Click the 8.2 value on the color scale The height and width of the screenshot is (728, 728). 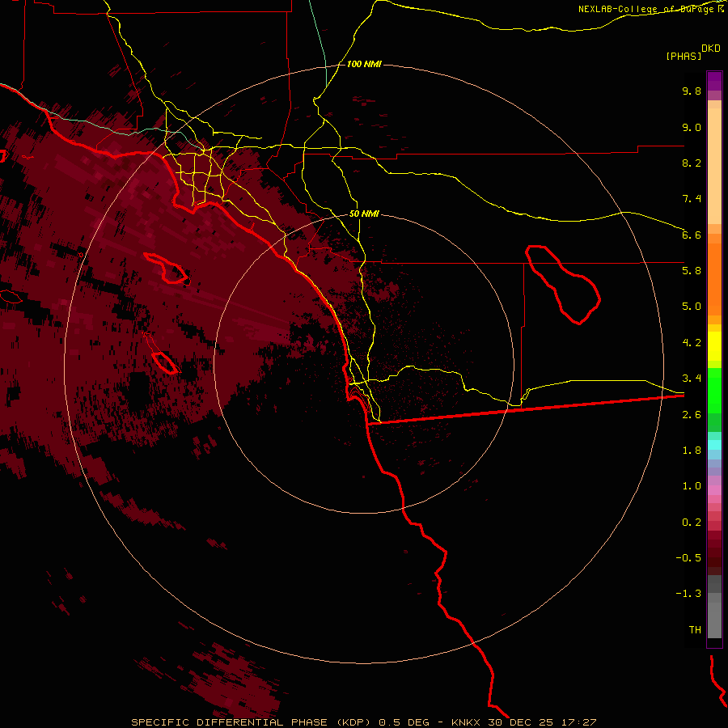coord(692,163)
